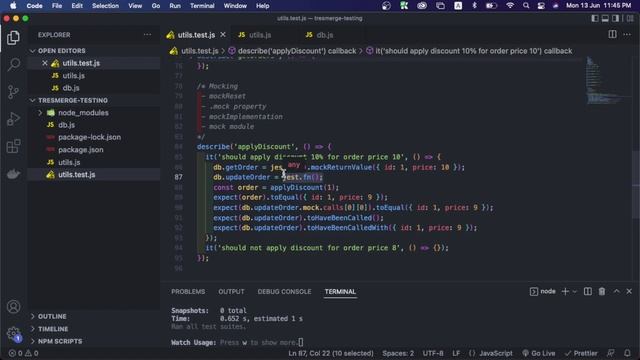Open macOS Spotlight search icon
The image size is (640, 360).
[x=526, y=6]
